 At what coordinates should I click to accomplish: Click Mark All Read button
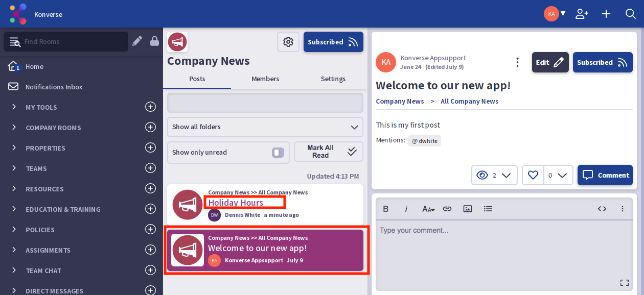pos(329,152)
